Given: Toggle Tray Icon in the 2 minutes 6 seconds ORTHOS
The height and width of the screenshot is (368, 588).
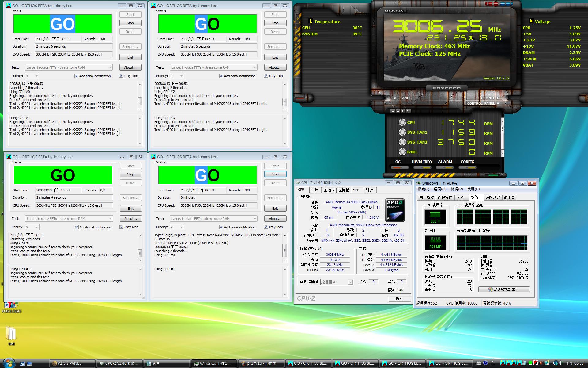Looking at the screenshot, I should pyautogui.click(x=121, y=76).
